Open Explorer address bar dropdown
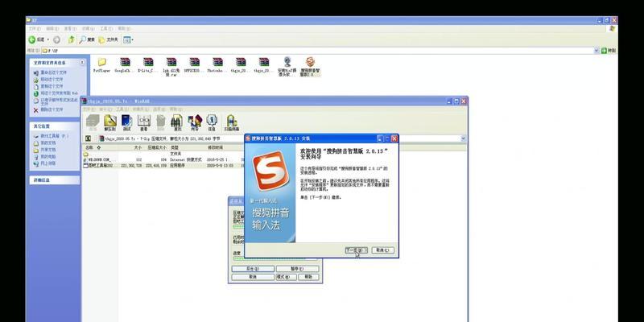 tap(597, 51)
